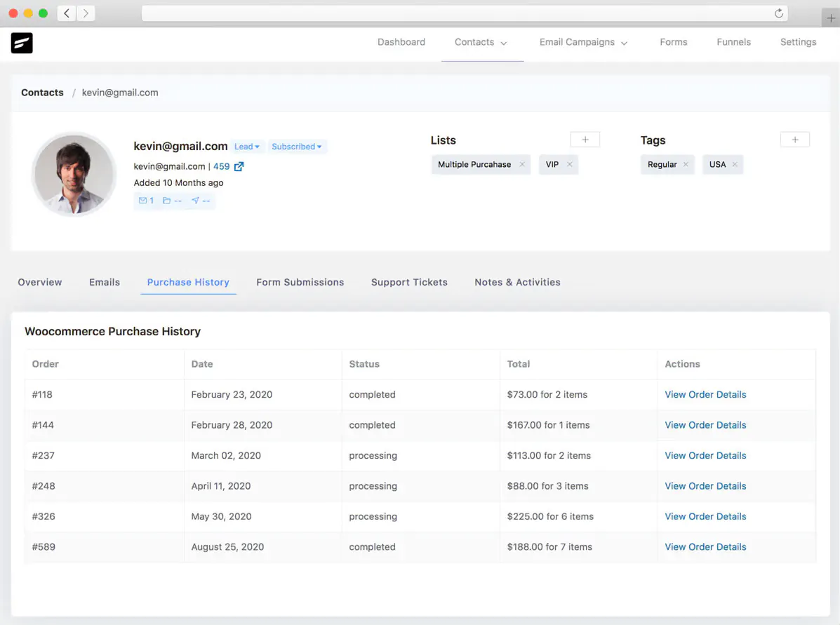This screenshot has width=840, height=625.
Task: Add a new tag with the plus icon
Action: (x=794, y=139)
